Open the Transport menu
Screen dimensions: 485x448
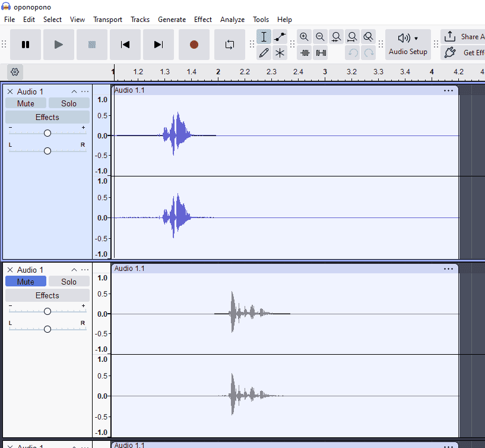click(x=107, y=20)
